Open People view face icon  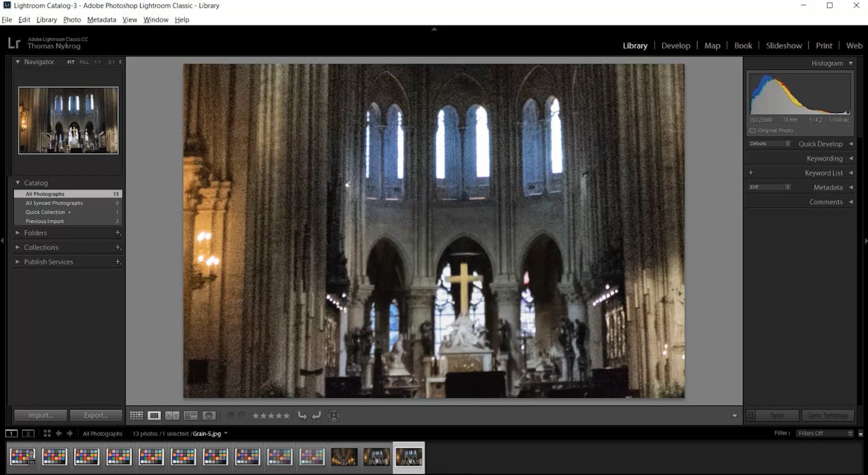point(209,415)
